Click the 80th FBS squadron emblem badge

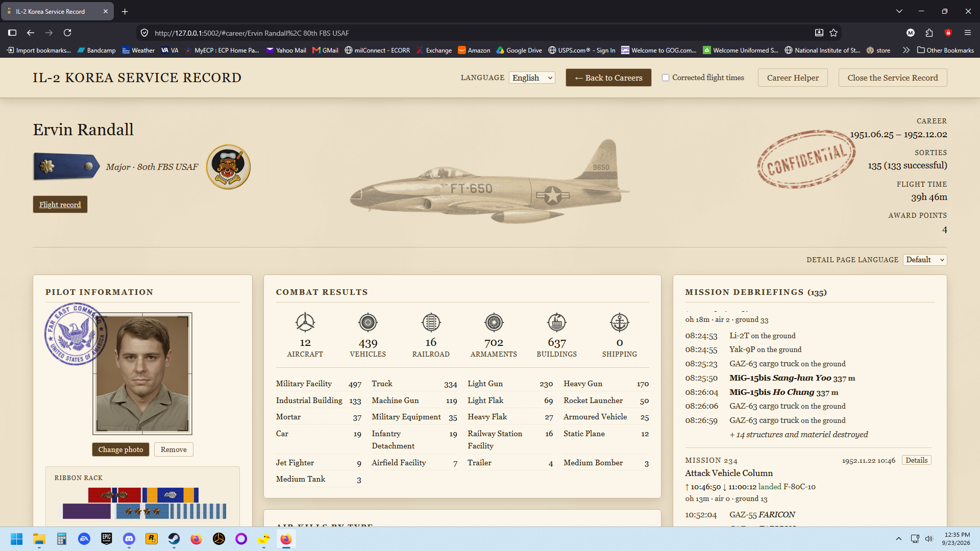pyautogui.click(x=228, y=167)
